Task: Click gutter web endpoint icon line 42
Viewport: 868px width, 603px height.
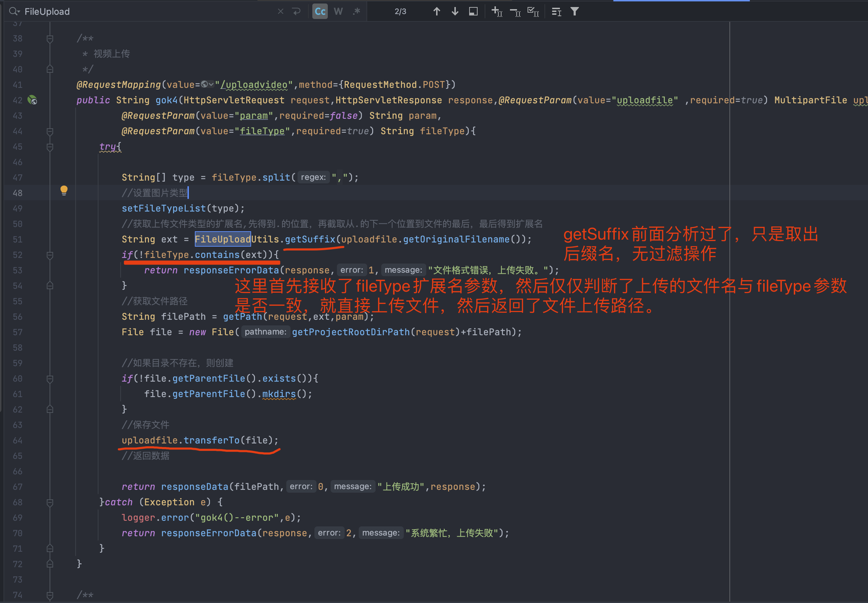Action: pos(32,100)
